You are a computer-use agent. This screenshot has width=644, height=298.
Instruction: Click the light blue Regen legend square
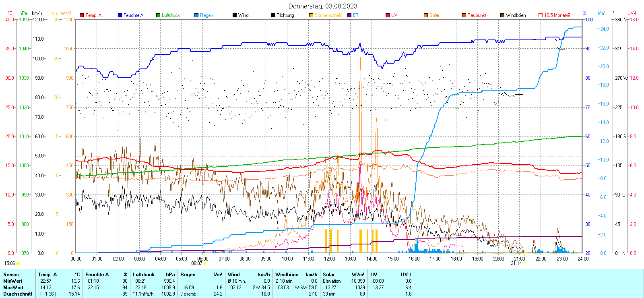coord(196,15)
